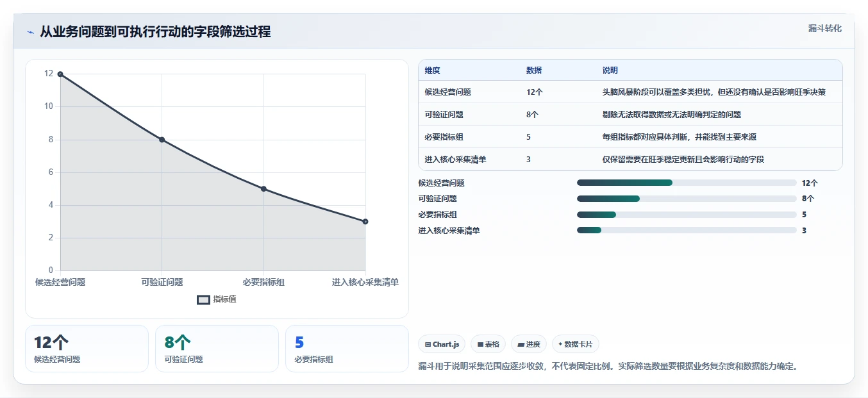The image size is (868, 398).
Task: Click the 8个 value in the table
Action: (x=533, y=115)
